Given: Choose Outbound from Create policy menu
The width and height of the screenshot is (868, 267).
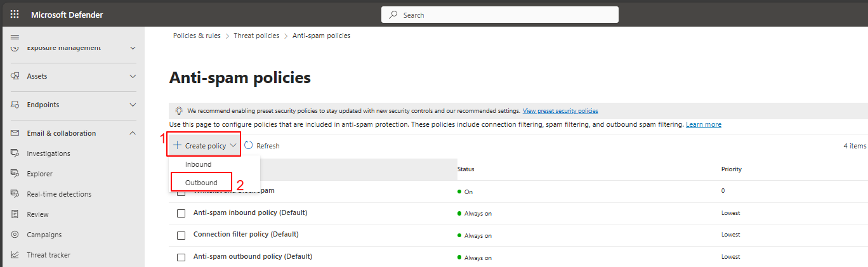Looking at the screenshot, I should tap(201, 183).
